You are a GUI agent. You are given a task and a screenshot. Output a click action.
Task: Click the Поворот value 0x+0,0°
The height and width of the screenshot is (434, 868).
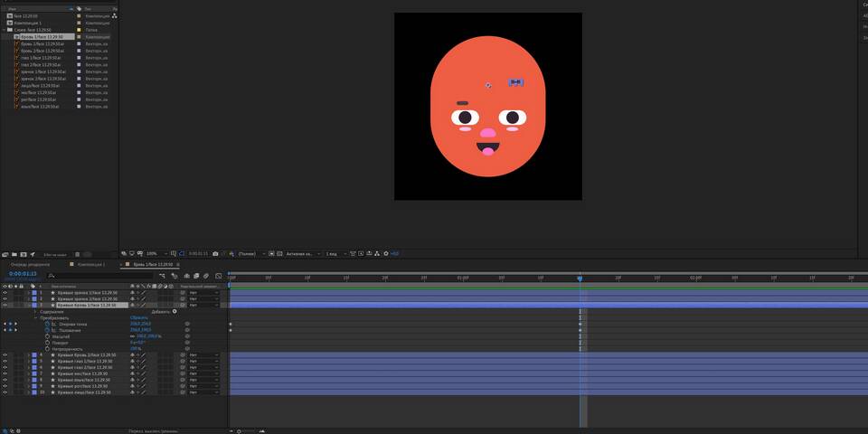137,343
